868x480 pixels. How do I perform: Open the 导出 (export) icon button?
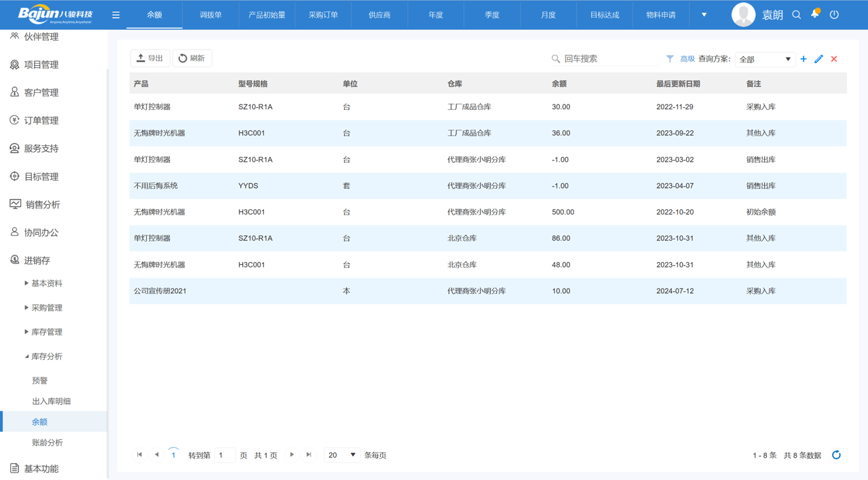150,58
